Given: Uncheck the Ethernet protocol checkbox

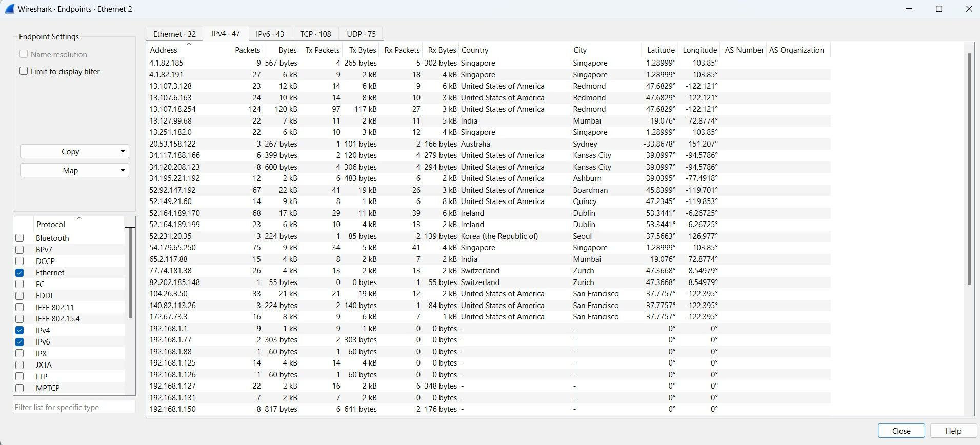Looking at the screenshot, I should 19,273.
